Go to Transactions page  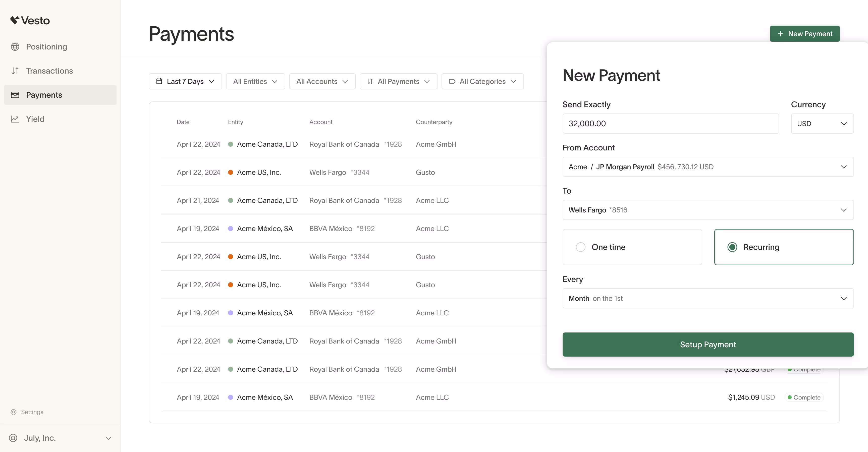[x=60, y=71]
